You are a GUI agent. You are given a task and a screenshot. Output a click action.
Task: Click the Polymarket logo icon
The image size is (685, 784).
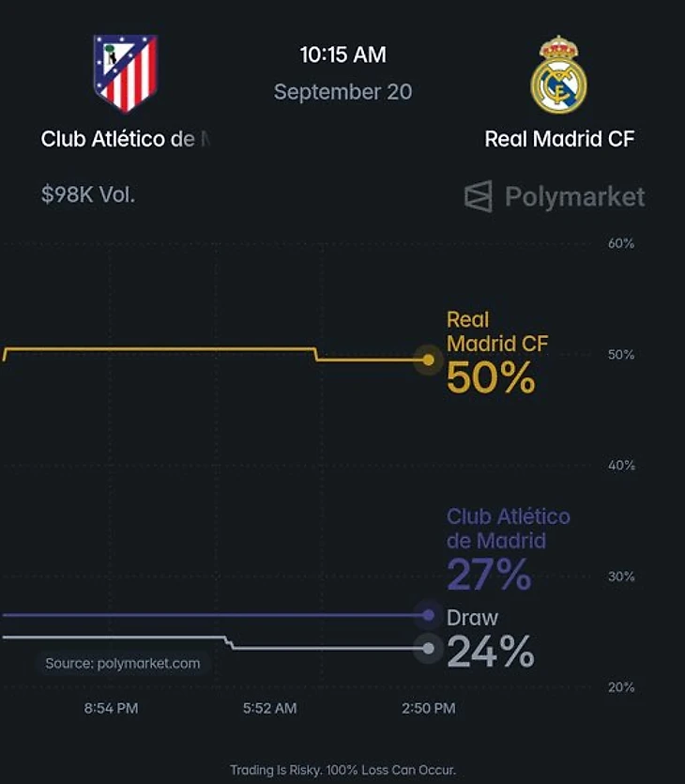pyautogui.click(x=479, y=196)
